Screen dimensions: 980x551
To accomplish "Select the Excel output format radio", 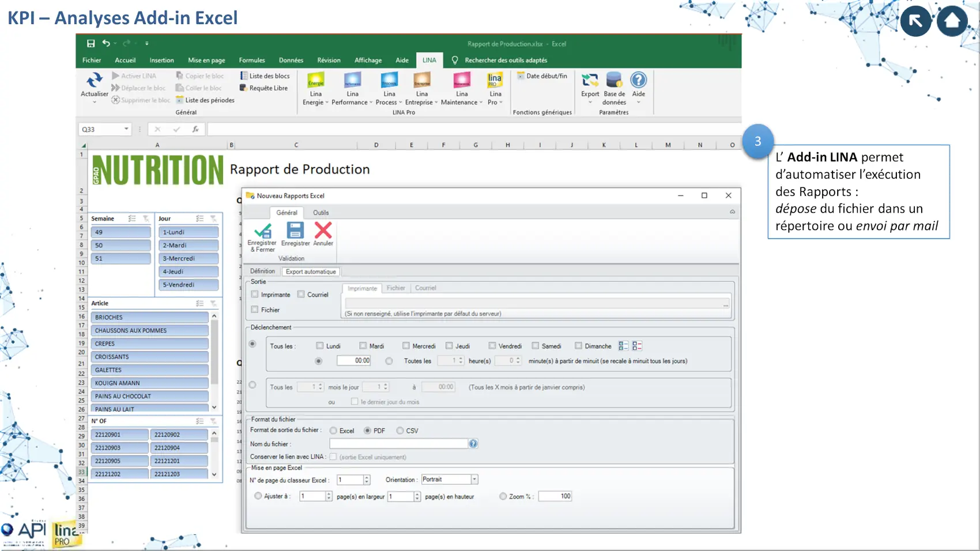I will 333,431.
